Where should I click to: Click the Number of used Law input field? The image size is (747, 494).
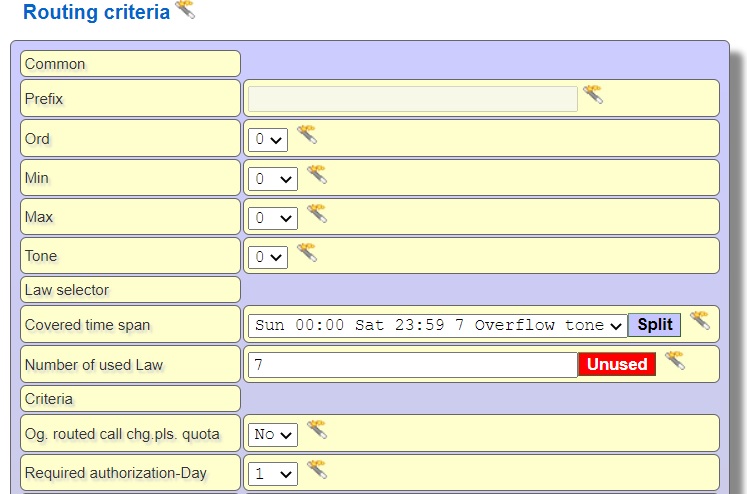click(x=412, y=365)
